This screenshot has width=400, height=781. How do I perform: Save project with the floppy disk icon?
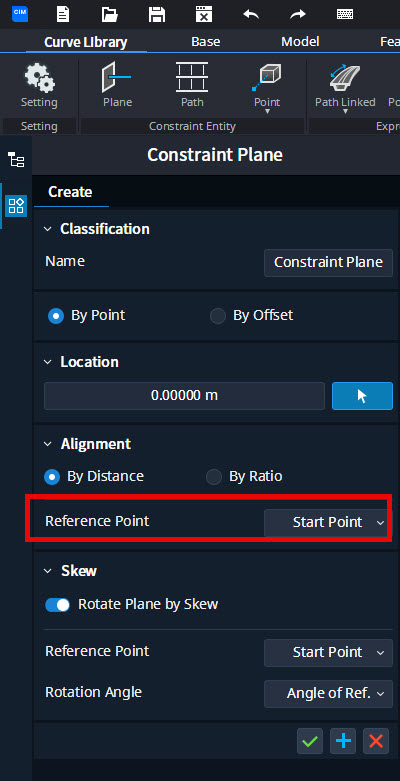pyautogui.click(x=157, y=13)
